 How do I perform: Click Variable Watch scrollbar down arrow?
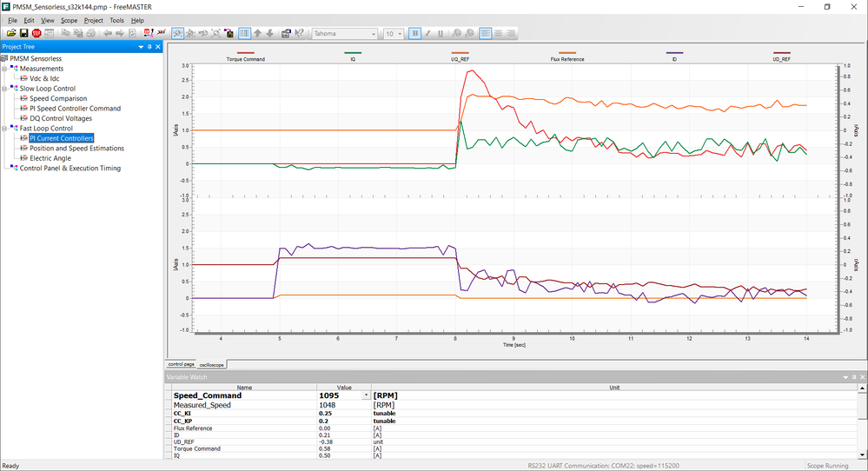[862, 455]
